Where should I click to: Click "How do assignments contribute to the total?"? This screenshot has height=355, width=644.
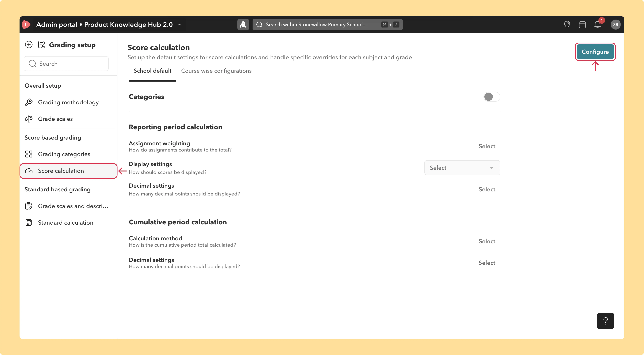coord(180,150)
